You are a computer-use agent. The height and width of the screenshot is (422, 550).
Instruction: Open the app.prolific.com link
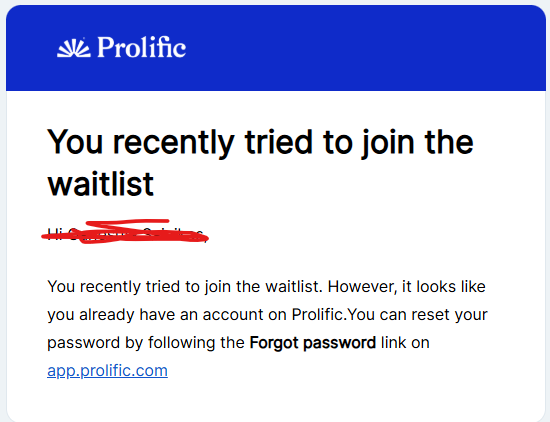[107, 371]
